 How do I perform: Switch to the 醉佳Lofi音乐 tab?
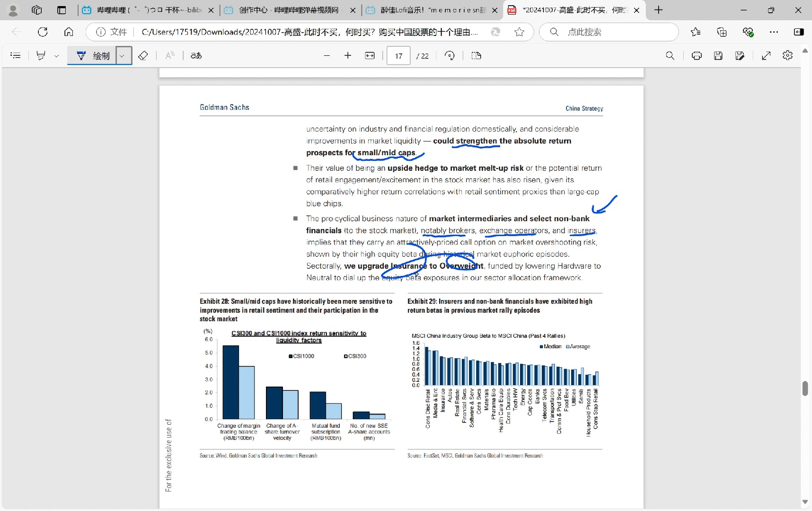432,10
